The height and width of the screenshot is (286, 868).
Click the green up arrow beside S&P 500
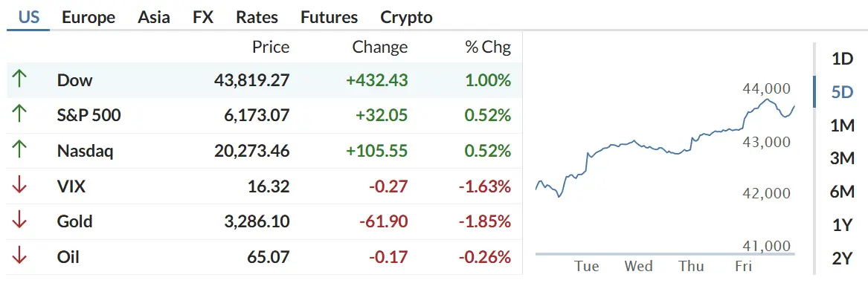19,115
